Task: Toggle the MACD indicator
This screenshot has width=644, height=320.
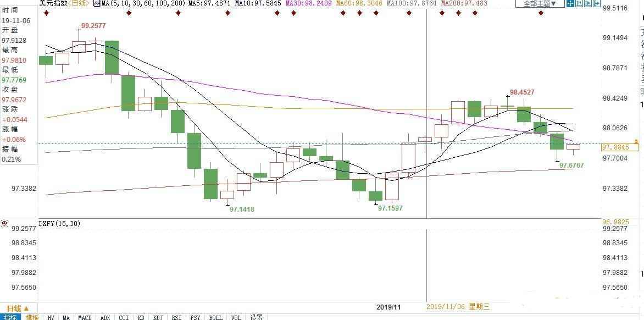Action: click(x=85, y=317)
